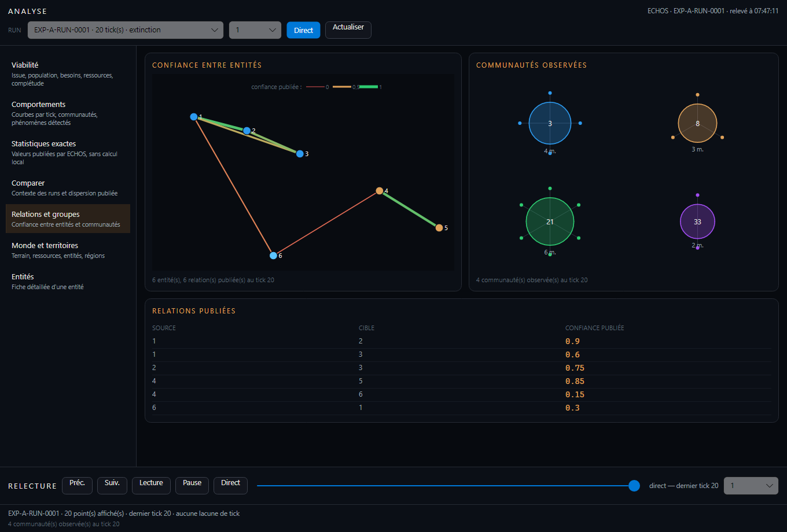The height and width of the screenshot is (532, 787).
Task: Click the "direct — dernier tick 20" label
Action: [x=683, y=486]
